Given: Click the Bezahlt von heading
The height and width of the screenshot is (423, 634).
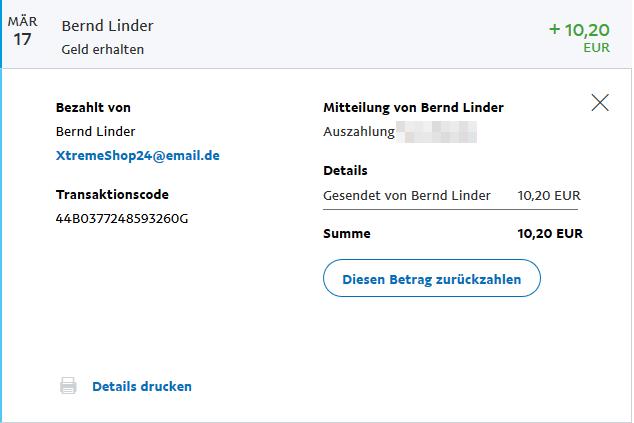Looking at the screenshot, I should point(93,107).
